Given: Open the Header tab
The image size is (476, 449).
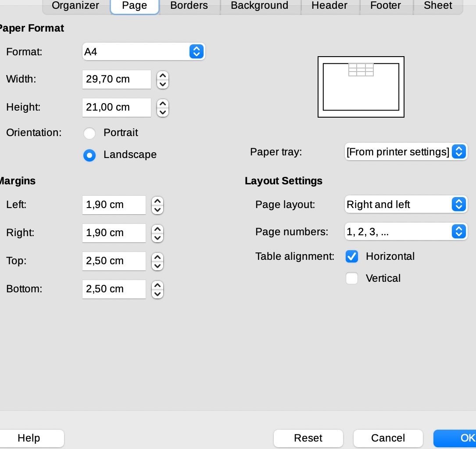Looking at the screenshot, I should (329, 6).
